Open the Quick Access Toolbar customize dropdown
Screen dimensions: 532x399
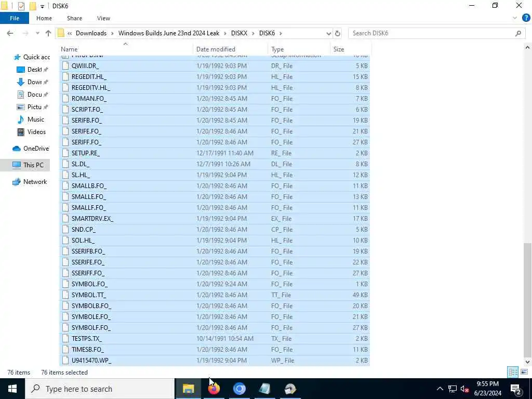click(42, 6)
